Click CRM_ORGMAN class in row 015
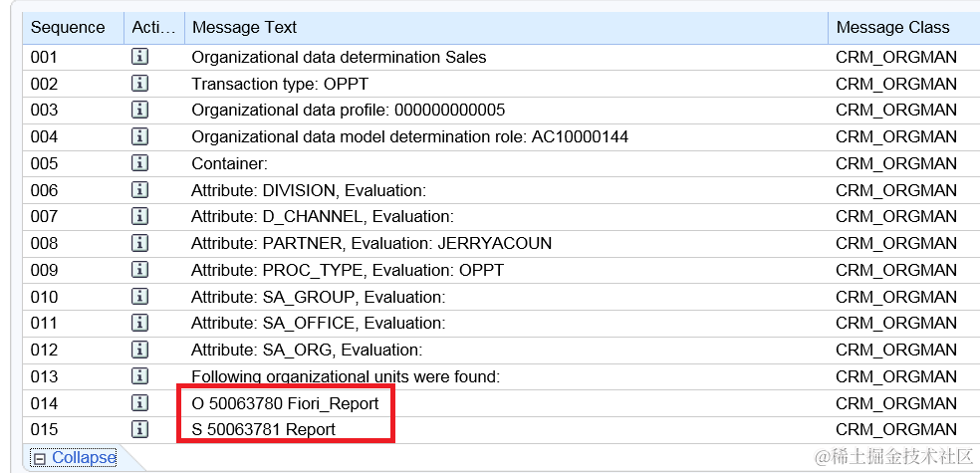980x473 pixels. coord(896,430)
